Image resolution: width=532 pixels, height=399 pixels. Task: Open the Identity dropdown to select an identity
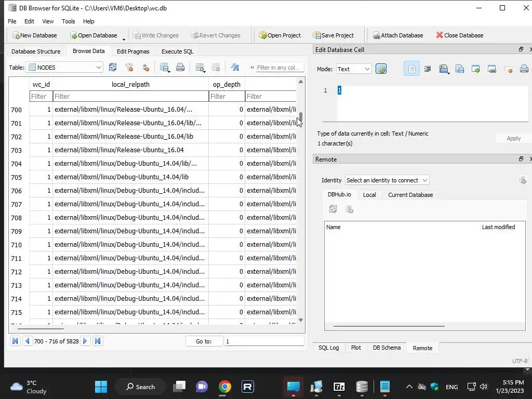click(387, 180)
